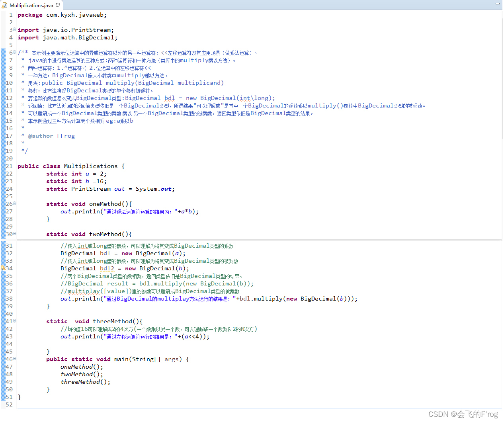Click the twoMethod(); call on line 48
The width and height of the screenshot is (504, 422).
pyautogui.click(x=82, y=374)
